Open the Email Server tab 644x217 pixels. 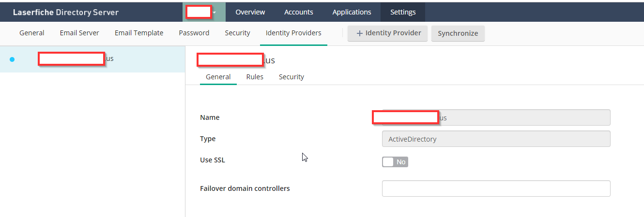pos(79,33)
